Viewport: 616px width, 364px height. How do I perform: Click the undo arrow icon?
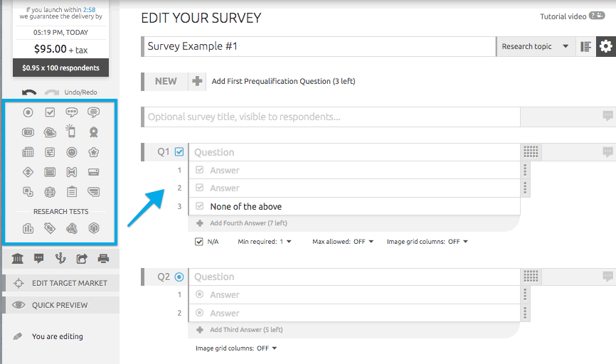pyautogui.click(x=29, y=92)
